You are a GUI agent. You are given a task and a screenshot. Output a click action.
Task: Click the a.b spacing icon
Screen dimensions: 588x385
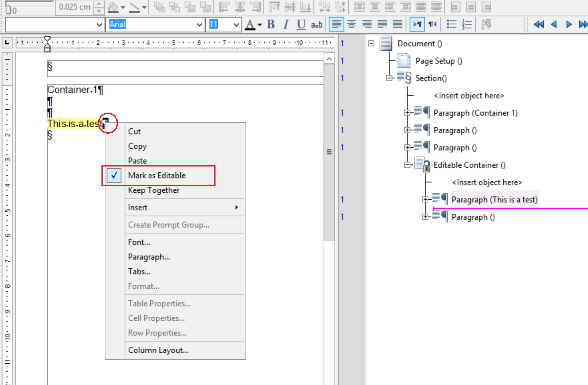(x=317, y=25)
